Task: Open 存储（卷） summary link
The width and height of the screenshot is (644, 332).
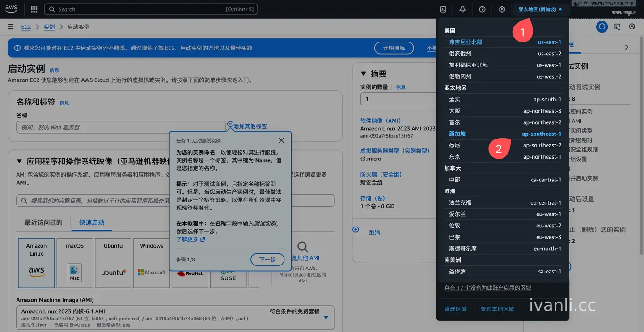Action: pyautogui.click(x=373, y=198)
